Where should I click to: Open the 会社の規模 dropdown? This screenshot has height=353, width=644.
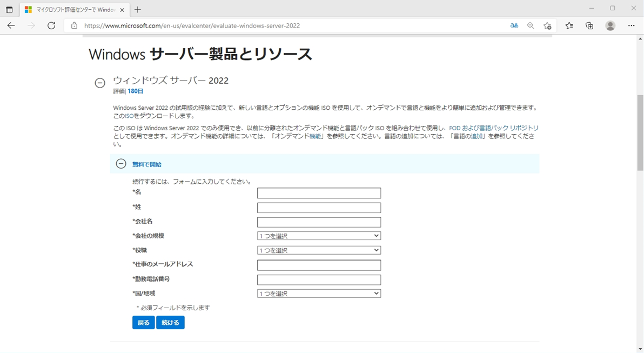319,236
